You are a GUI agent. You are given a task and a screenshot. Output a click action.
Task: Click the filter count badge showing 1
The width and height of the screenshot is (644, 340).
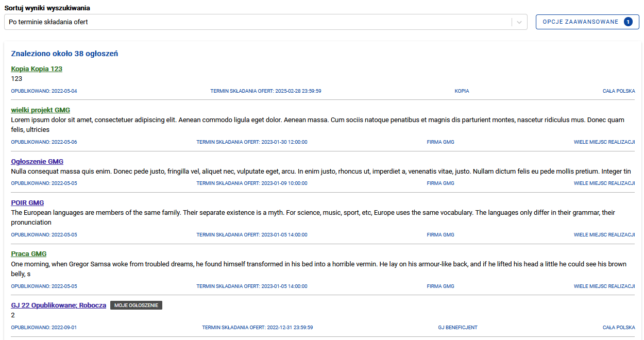tap(628, 22)
